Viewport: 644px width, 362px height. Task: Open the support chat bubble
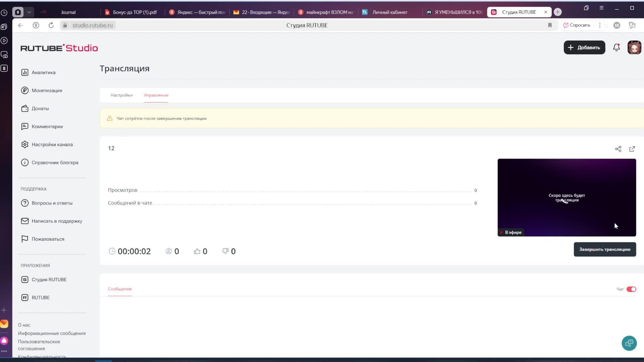629,343
